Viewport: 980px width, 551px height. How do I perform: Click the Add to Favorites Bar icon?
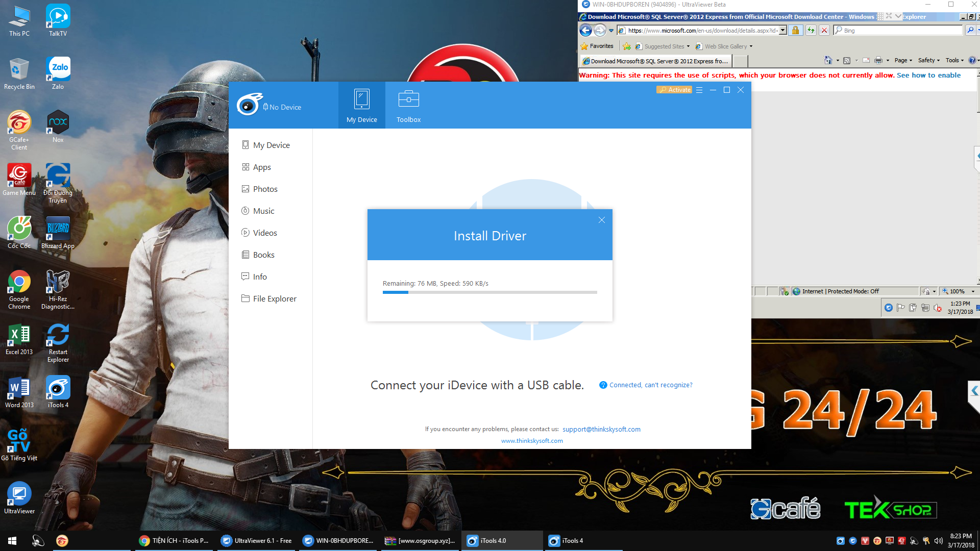coord(627,46)
